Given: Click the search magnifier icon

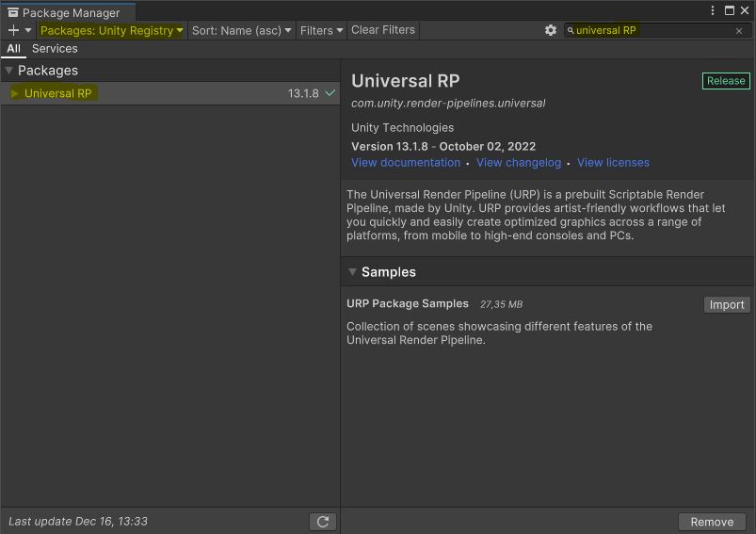Looking at the screenshot, I should tap(571, 30).
